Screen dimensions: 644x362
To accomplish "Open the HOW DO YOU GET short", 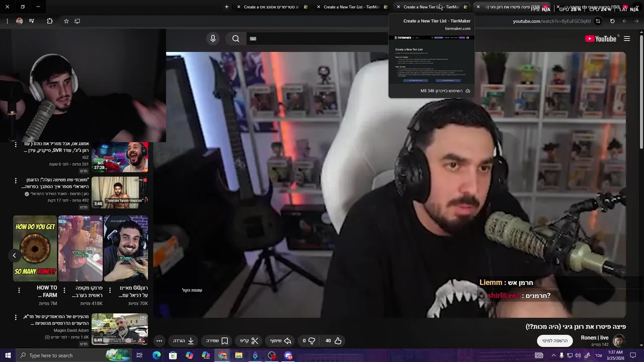I will coord(35,248).
